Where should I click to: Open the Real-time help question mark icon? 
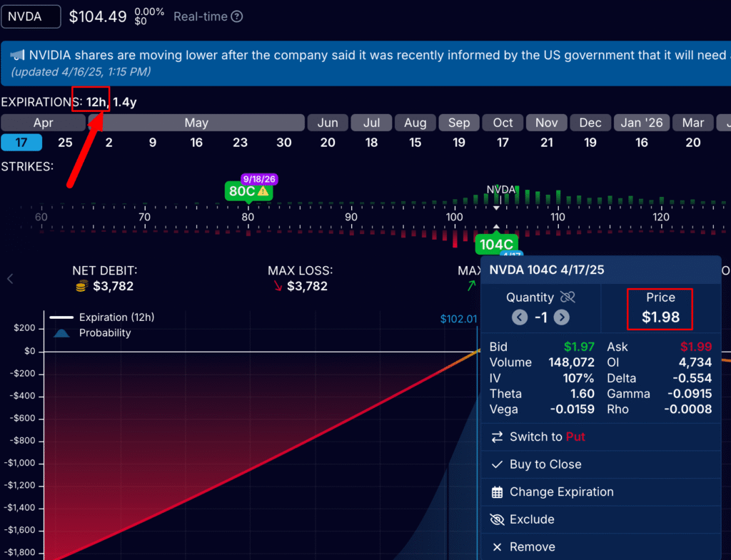(x=237, y=17)
